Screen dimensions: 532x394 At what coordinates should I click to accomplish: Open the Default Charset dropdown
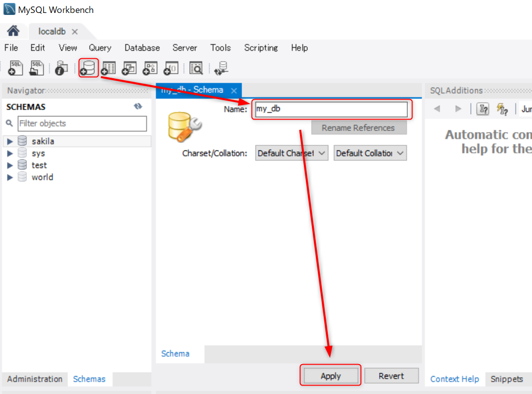coord(291,153)
